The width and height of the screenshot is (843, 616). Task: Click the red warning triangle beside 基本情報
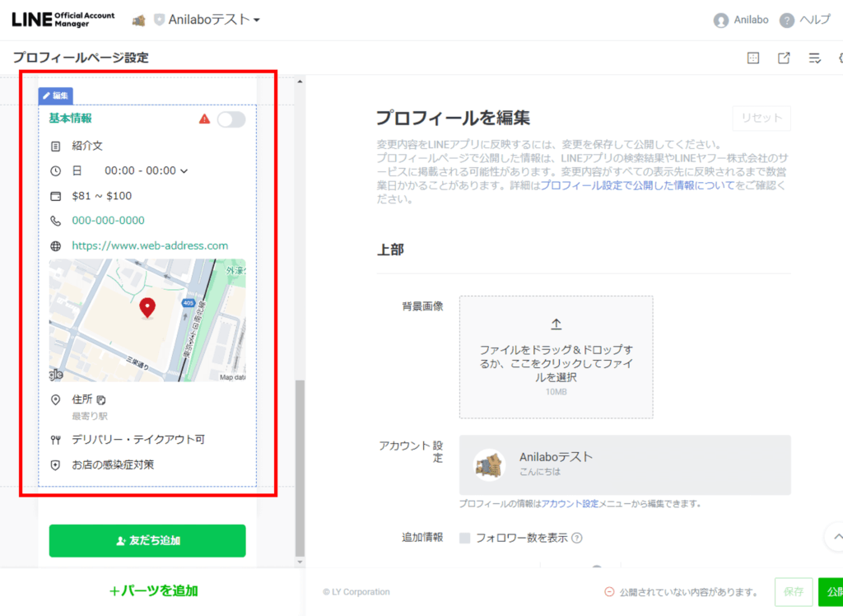coord(204,119)
